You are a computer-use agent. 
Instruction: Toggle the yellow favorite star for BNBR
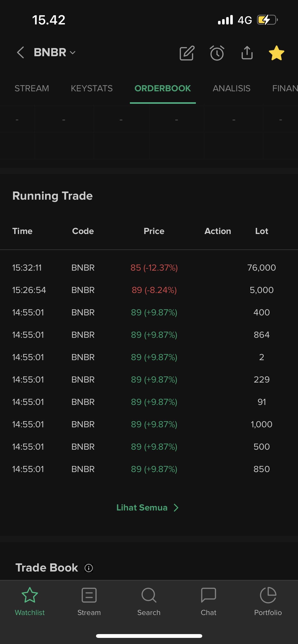[276, 53]
